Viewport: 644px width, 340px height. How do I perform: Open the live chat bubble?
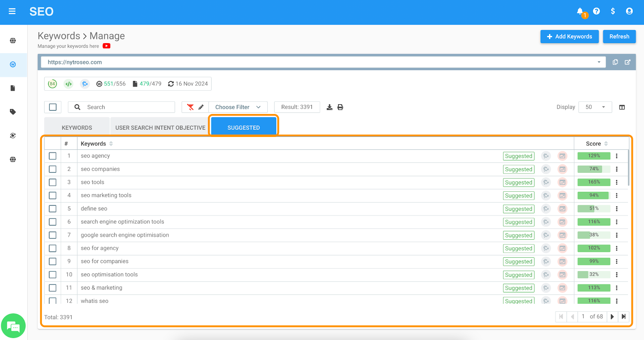13,326
